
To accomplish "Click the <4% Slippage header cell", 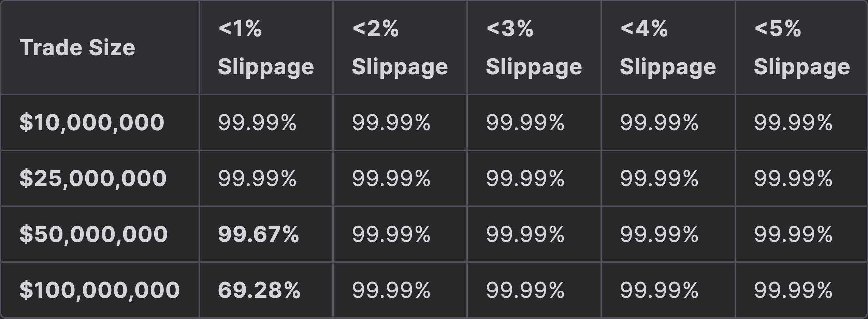I will pyautogui.click(x=668, y=47).
